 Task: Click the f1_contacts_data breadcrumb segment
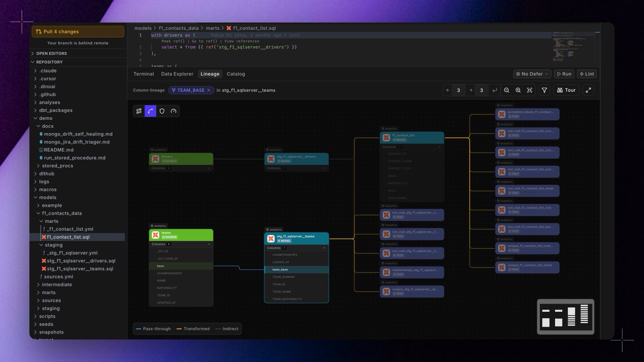[179, 28]
